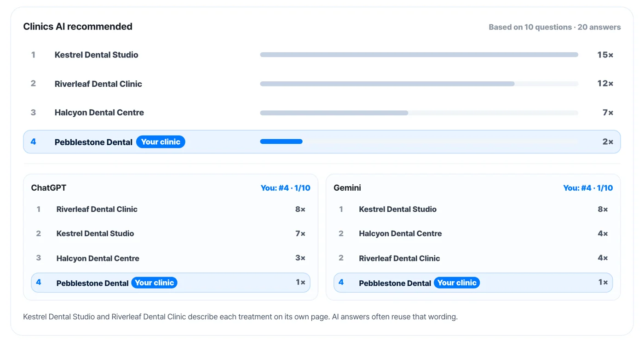This screenshot has width=644, height=340.
Task: Click 'You: #4 · 1/10' in Gemini card
Action: point(588,188)
